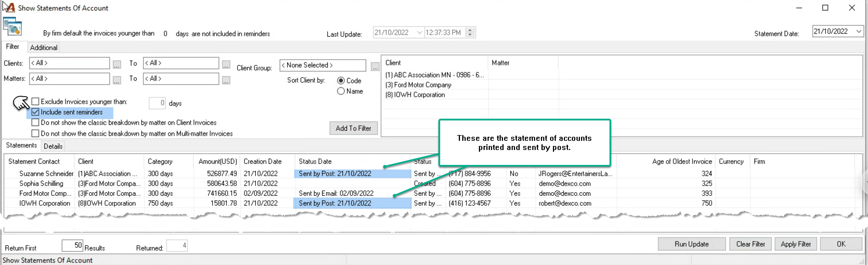Click the Return First results input field
This screenshot has width=868, height=265.
[x=72, y=245]
